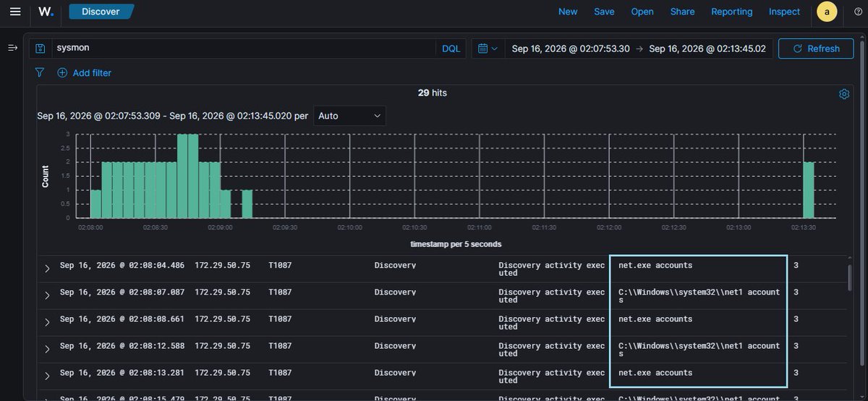Click the isolated bar after 02:09:00
The image size is (868, 401).
pyautogui.click(x=247, y=204)
